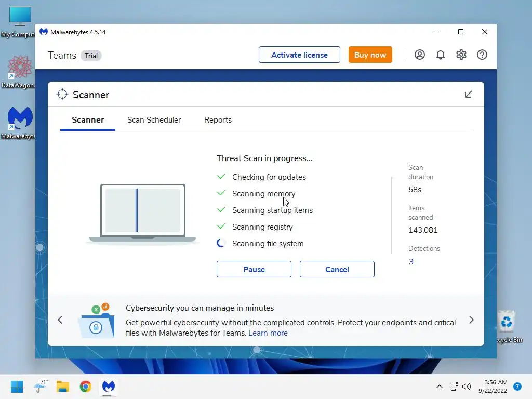The height and width of the screenshot is (399, 532).
Task: Show hidden system tray icons
Action: pos(440,387)
